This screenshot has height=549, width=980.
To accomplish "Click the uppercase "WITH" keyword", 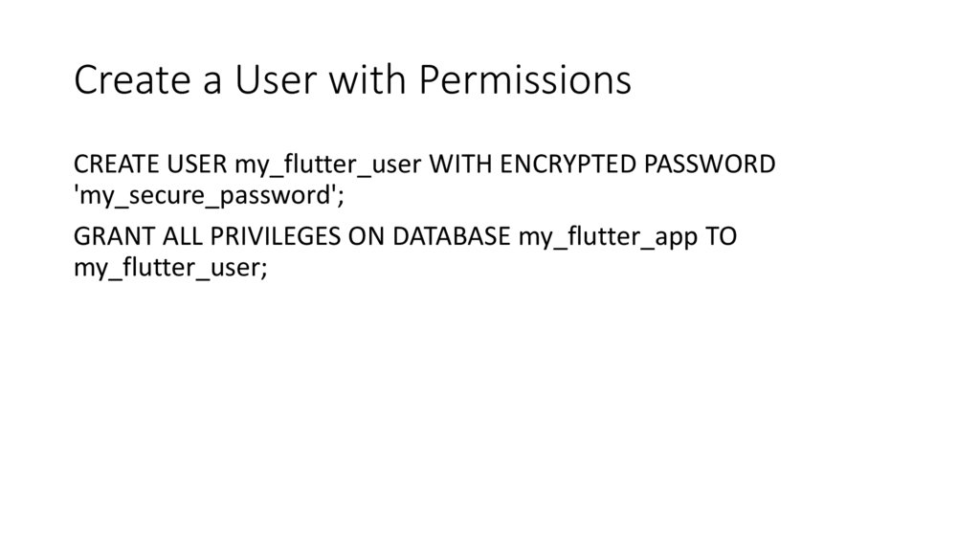I will pyautogui.click(x=456, y=165).
